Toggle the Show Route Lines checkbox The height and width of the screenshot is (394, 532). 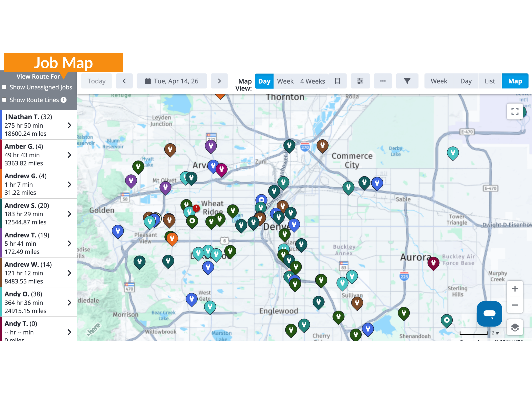pyautogui.click(x=4, y=100)
